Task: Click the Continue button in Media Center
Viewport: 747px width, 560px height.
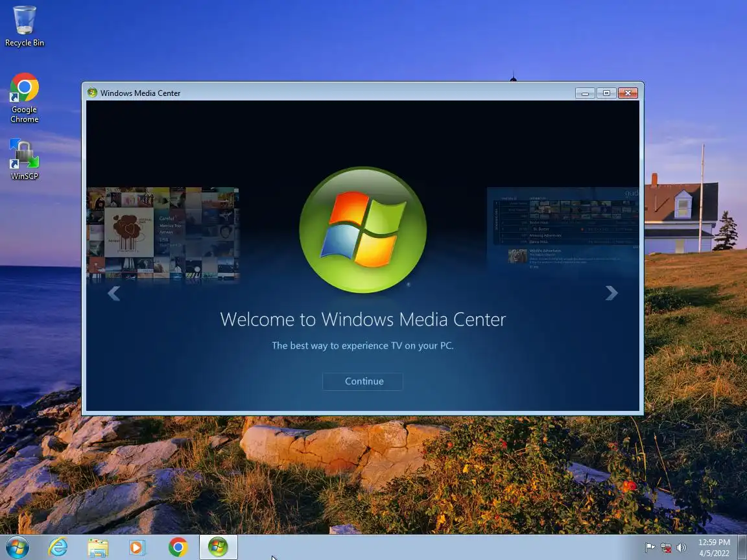Action: [x=362, y=381]
